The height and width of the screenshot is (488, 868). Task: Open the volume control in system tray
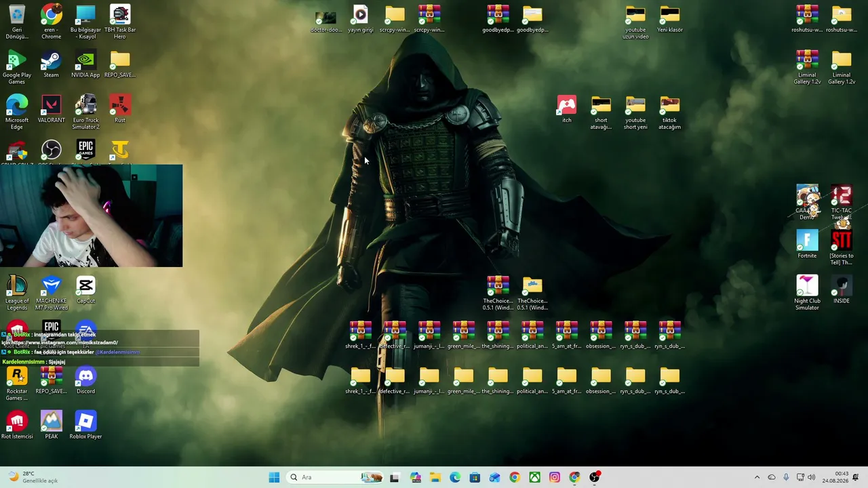pos(811,477)
